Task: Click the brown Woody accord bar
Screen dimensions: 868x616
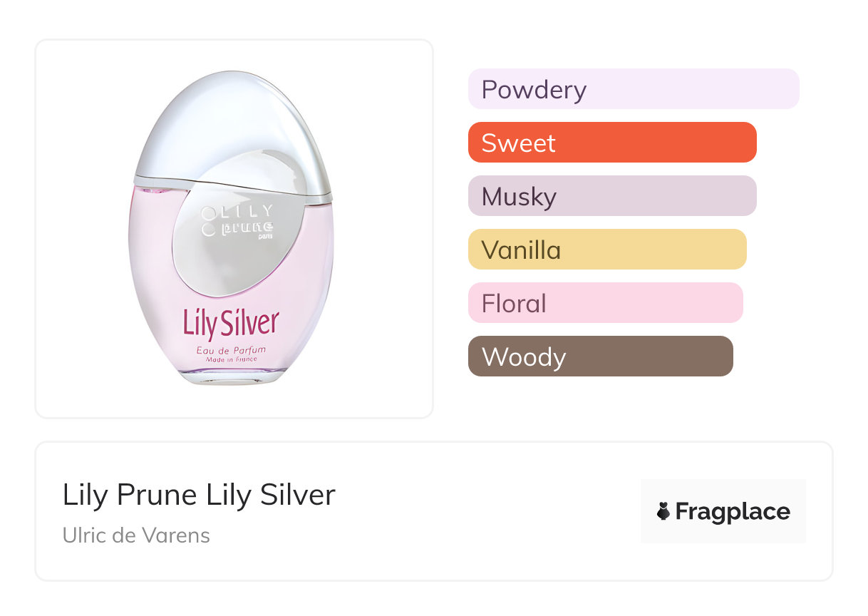Action: 600,356
